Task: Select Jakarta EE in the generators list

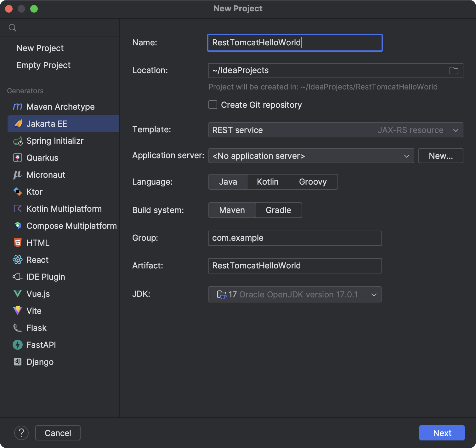Action: [47, 124]
